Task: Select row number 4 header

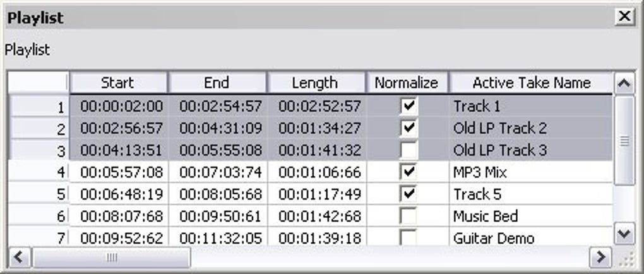Action: pos(38,172)
